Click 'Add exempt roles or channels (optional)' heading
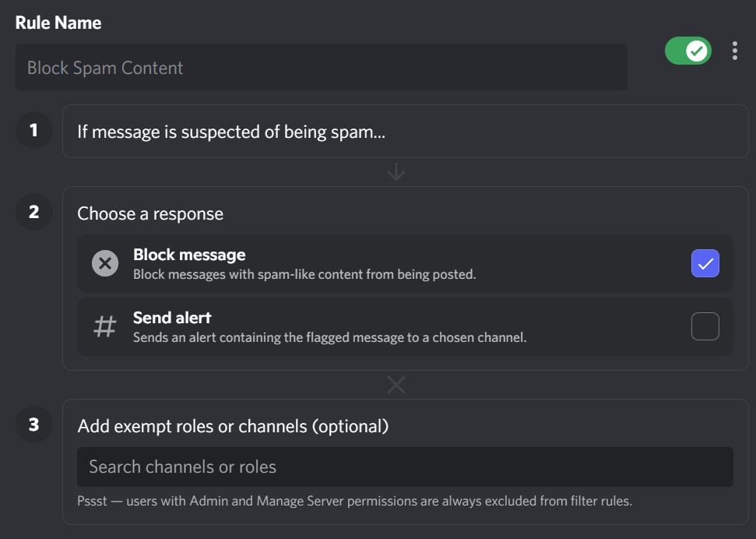This screenshot has height=539, width=756. click(x=233, y=426)
